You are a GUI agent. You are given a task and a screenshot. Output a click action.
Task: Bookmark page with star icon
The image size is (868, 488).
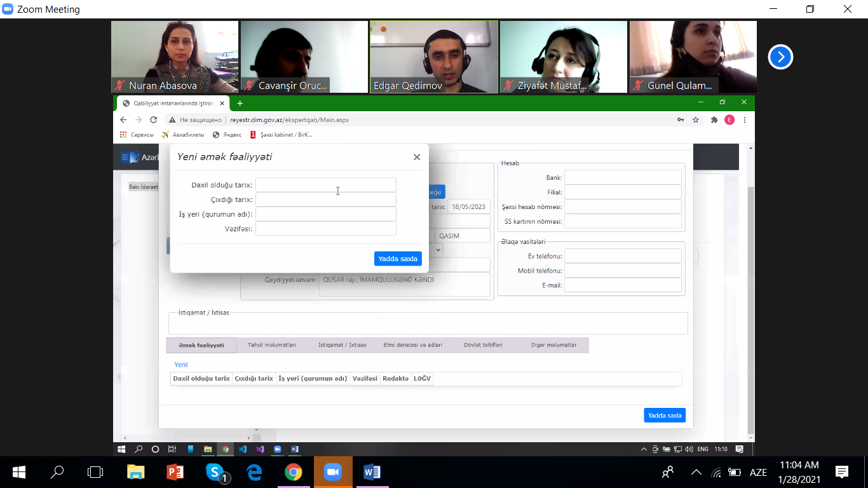pos(696,119)
